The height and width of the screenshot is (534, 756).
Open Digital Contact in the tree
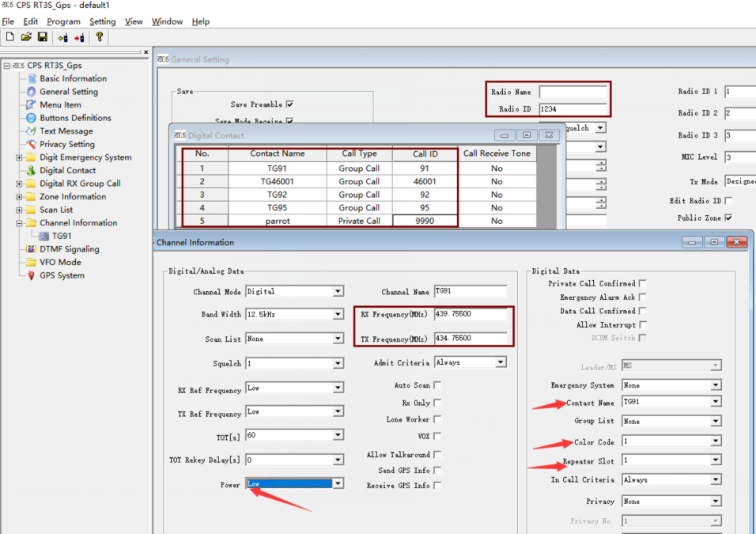tap(67, 170)
